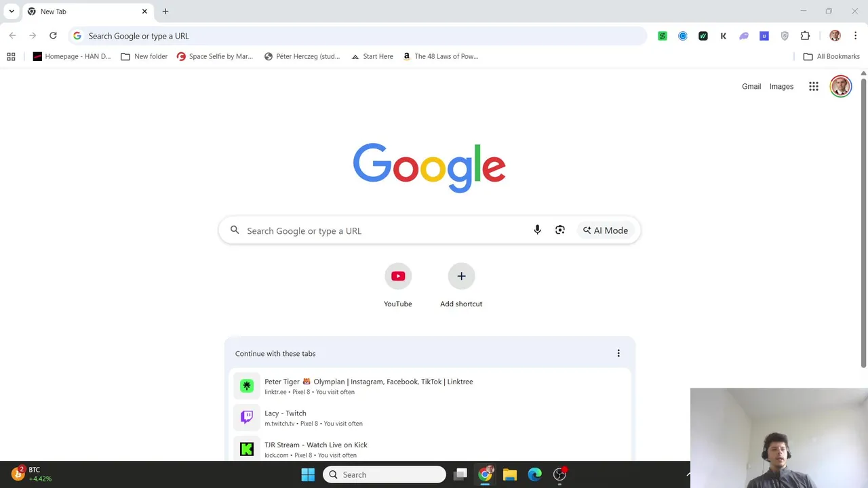The height and width of the screenshot is (488, 868).
Task: Open Google Account avatar on page
Action: 841,87
